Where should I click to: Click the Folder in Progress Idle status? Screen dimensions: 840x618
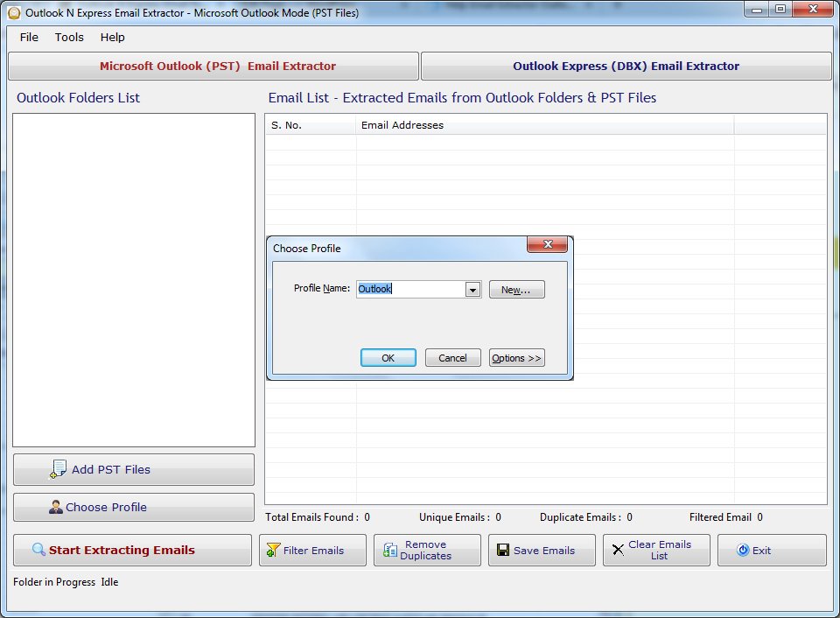66,582
